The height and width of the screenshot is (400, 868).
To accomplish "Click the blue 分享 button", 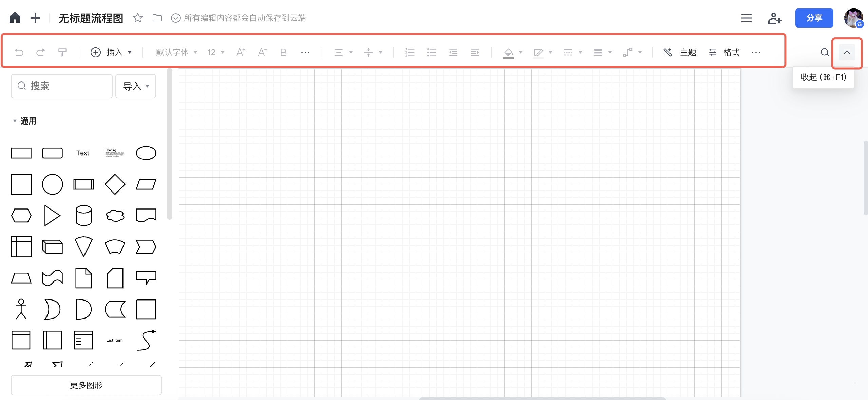I will pyautogui.click(x=814, y=18).
